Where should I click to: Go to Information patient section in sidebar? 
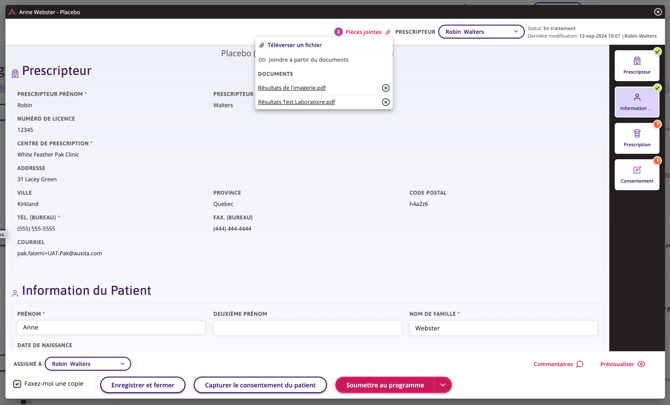click(636, 101)
